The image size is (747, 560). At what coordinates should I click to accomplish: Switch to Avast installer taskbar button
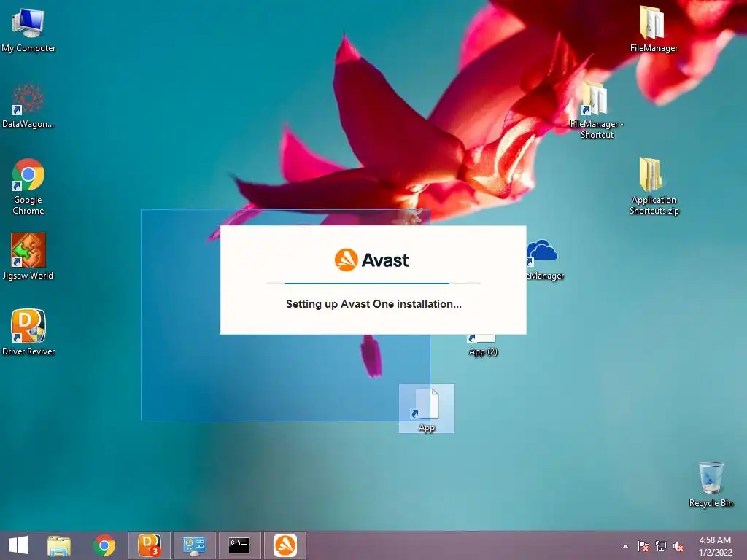285,545
